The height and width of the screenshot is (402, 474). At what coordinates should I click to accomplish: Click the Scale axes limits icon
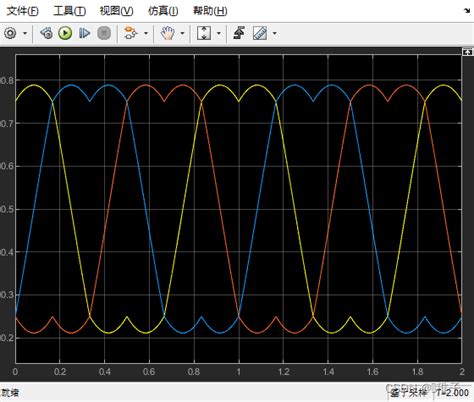click(x=204, y=33)
